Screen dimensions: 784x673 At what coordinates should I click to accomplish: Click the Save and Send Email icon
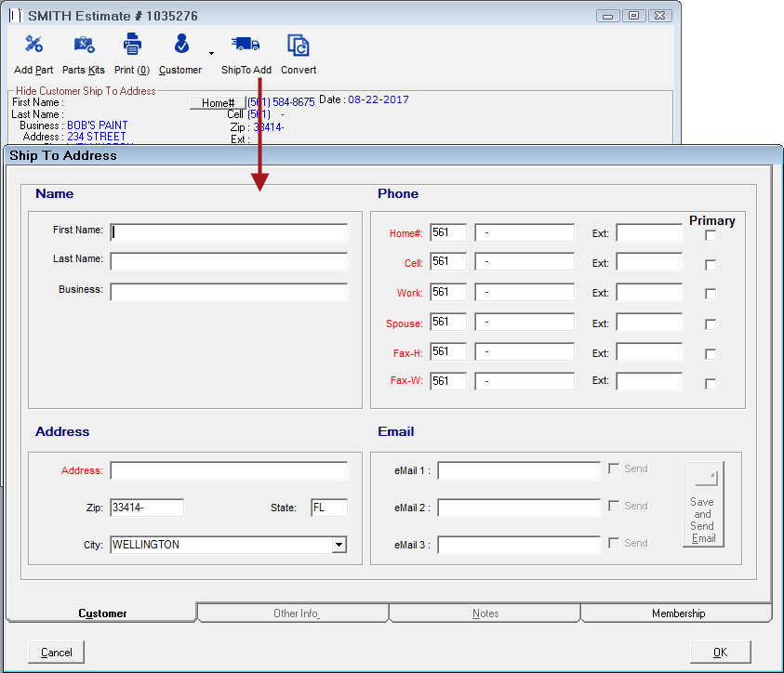point(703,505)
